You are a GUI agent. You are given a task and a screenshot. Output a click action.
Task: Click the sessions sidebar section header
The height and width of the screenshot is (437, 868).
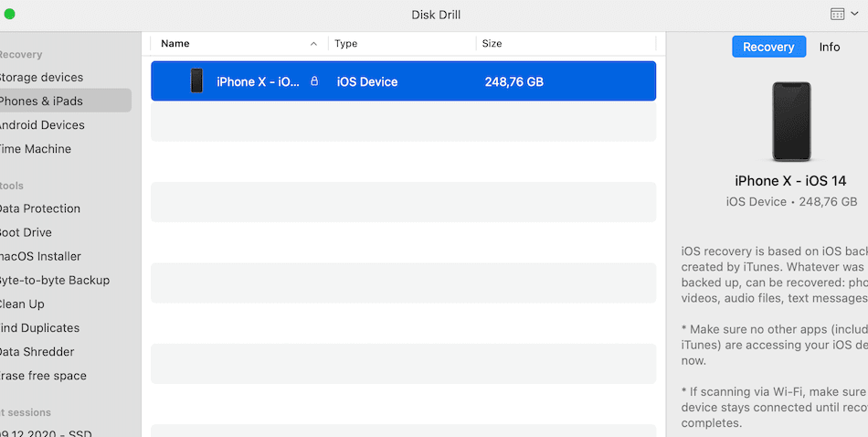click(25, 412)
